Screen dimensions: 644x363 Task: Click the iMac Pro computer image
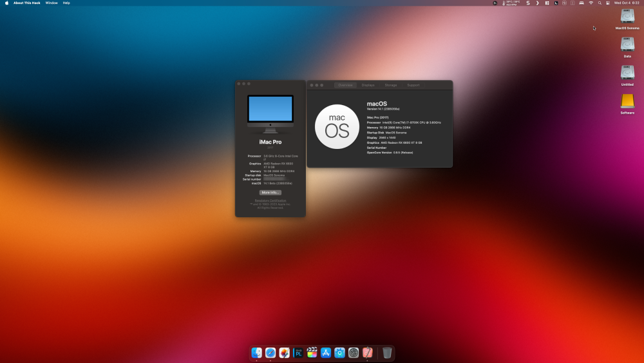270,114
